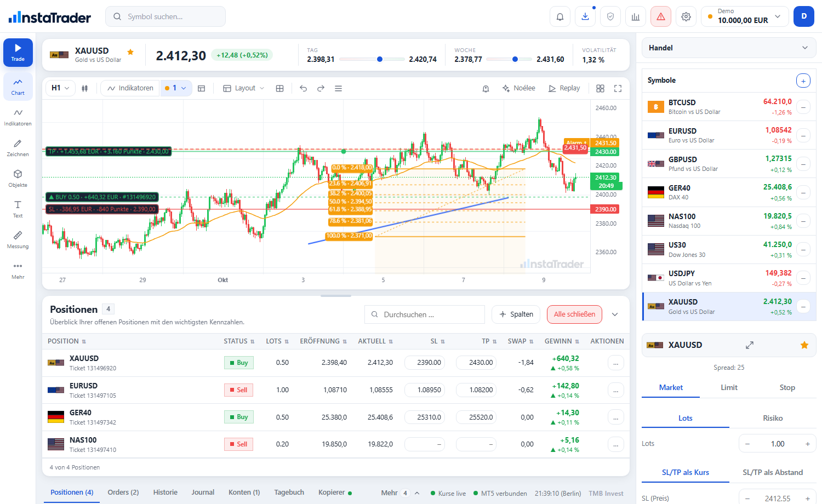Open the notifications bell in the header
The height and width of the screenshot is (504, 822).
(x=560, y=16)
